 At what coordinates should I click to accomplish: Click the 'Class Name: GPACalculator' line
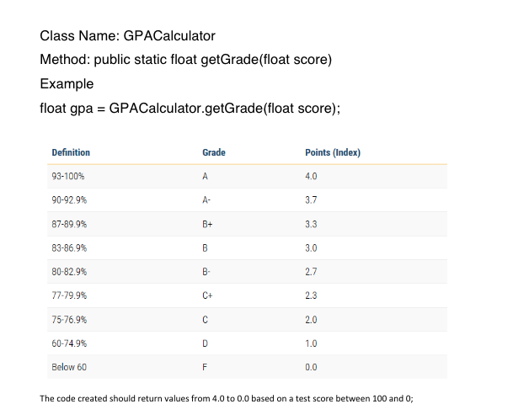coord(127,35)
